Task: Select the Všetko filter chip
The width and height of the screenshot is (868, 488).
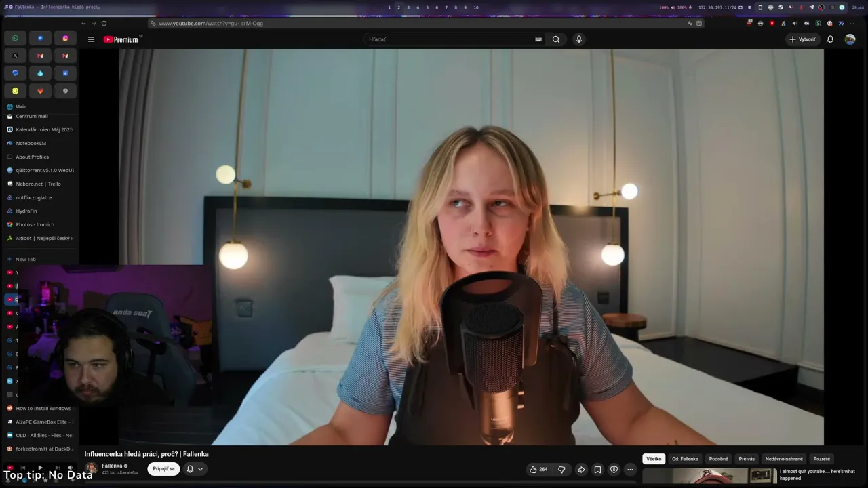Action: [654, 459]
